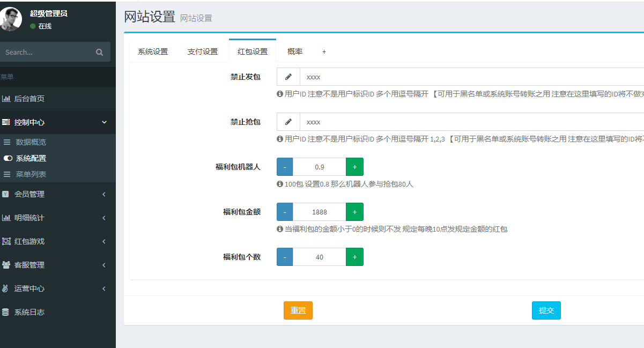This screenshot has width=644, height=348.
Task: Decrease 福利包机器人 using the minus button
Action: click(284, 167)
